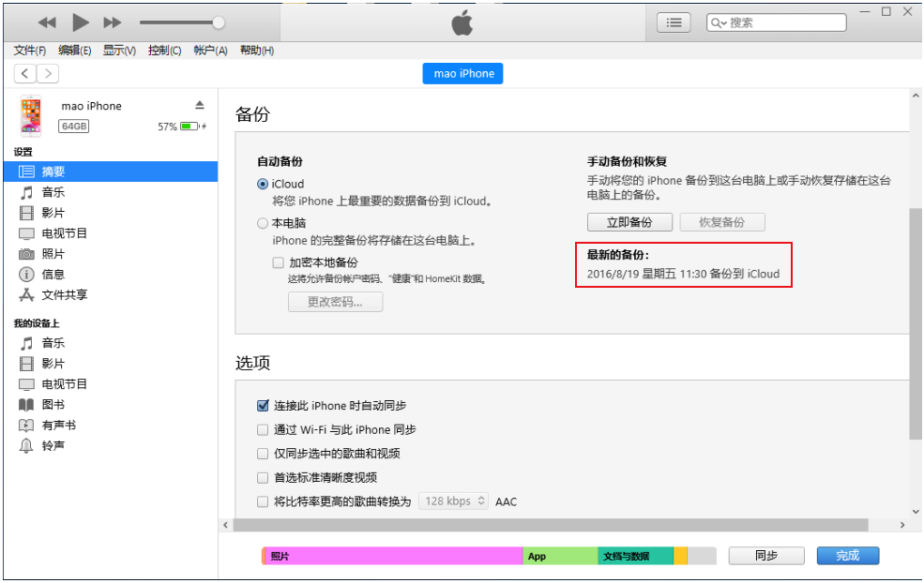Click the 57% battery percentage text
924x583 pixels.
(167, 127)
